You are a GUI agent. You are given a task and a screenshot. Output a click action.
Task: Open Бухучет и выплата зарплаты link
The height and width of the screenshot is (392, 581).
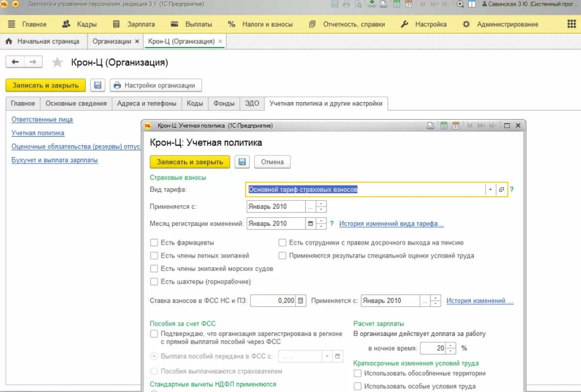(x=55, y=160)
